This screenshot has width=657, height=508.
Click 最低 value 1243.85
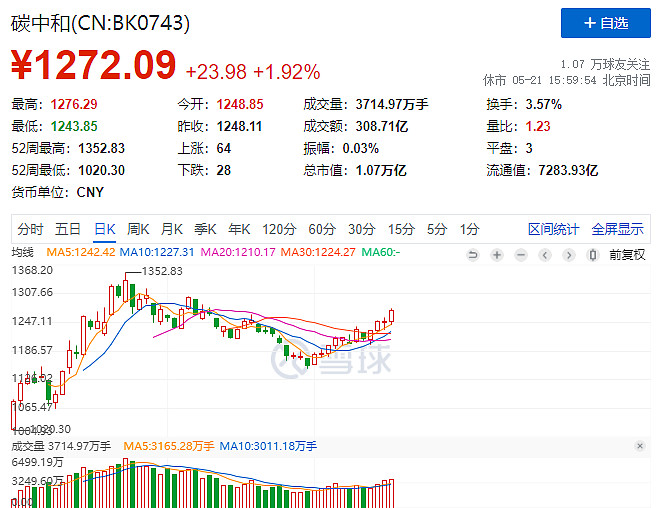click(74, 126)
